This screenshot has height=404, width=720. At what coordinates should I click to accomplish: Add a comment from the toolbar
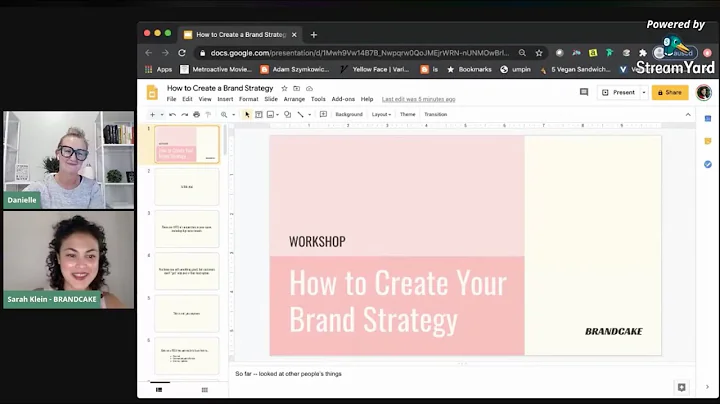coord(323,114)
